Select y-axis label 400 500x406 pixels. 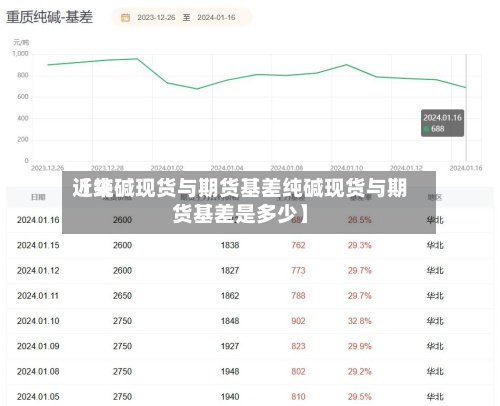tap(23, 118)
